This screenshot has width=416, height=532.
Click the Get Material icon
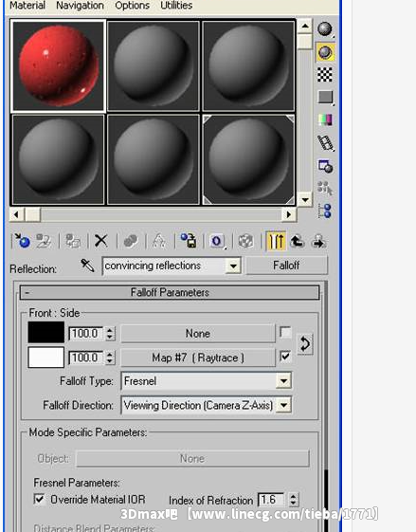[x=22, y=241]
